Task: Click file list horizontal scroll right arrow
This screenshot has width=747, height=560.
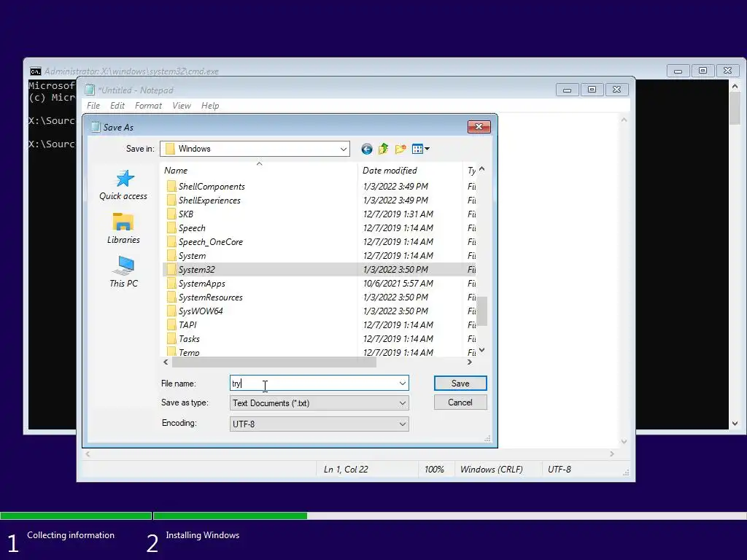Action: (x=470, y=362)
